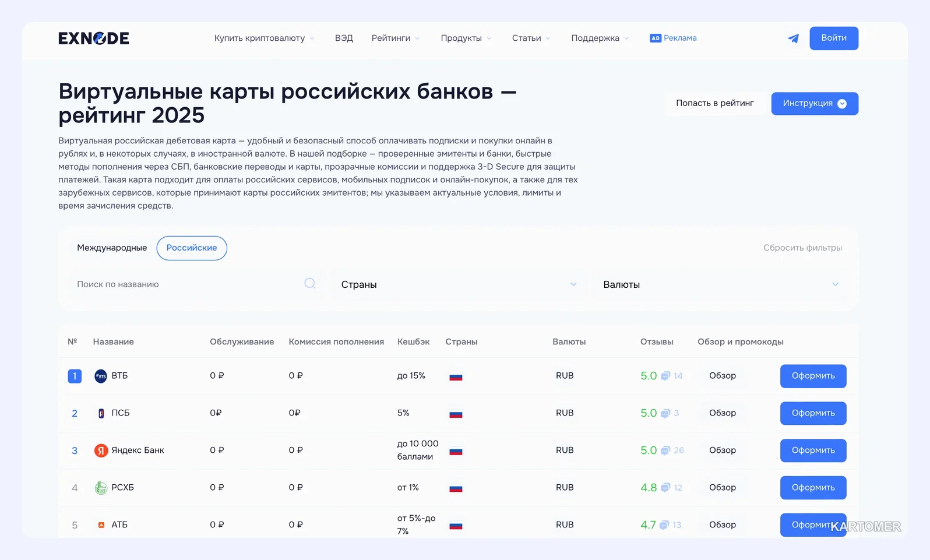
Task: Switch to Международные tab
Action: point(112,248)
